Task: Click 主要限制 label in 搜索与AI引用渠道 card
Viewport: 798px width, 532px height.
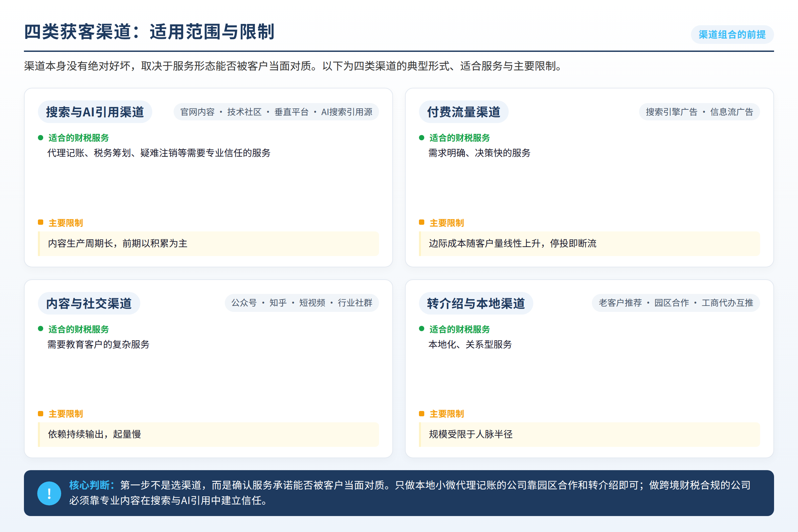Action: click(x=66, y=223)
